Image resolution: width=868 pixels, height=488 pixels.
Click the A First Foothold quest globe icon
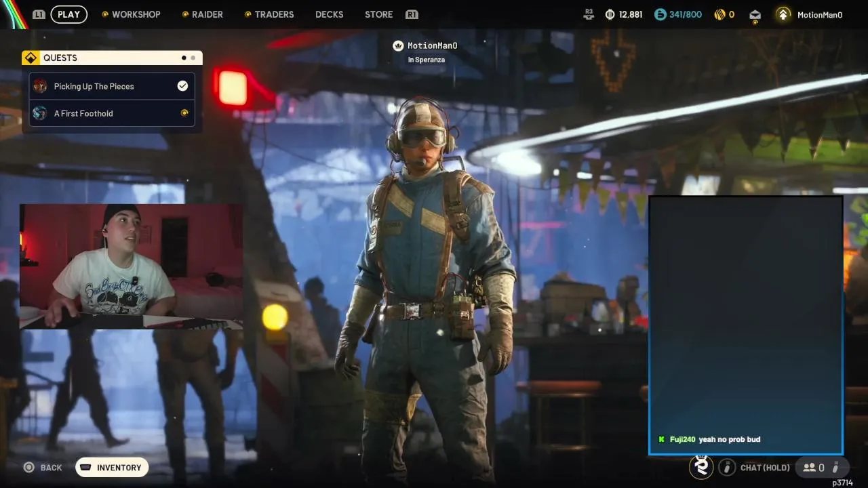[x=40, y=113]
